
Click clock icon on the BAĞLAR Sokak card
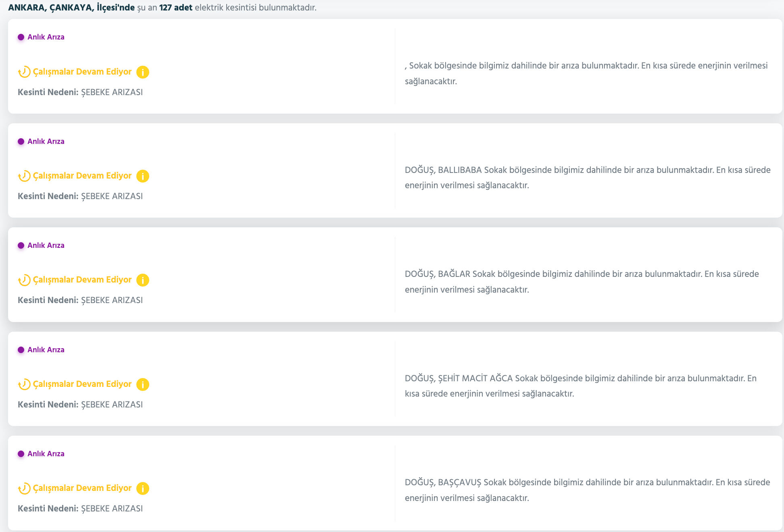coord(24,280)
